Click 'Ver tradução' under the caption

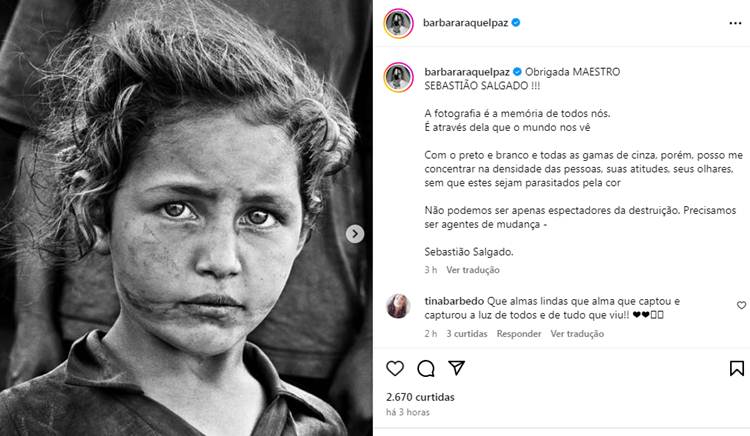click(473, 270)
